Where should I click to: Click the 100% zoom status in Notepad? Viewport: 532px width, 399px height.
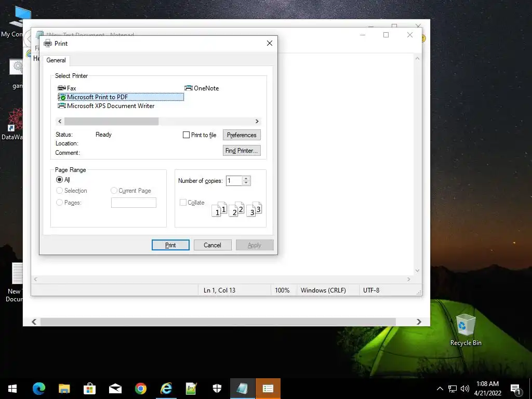[x=282, y=290]
